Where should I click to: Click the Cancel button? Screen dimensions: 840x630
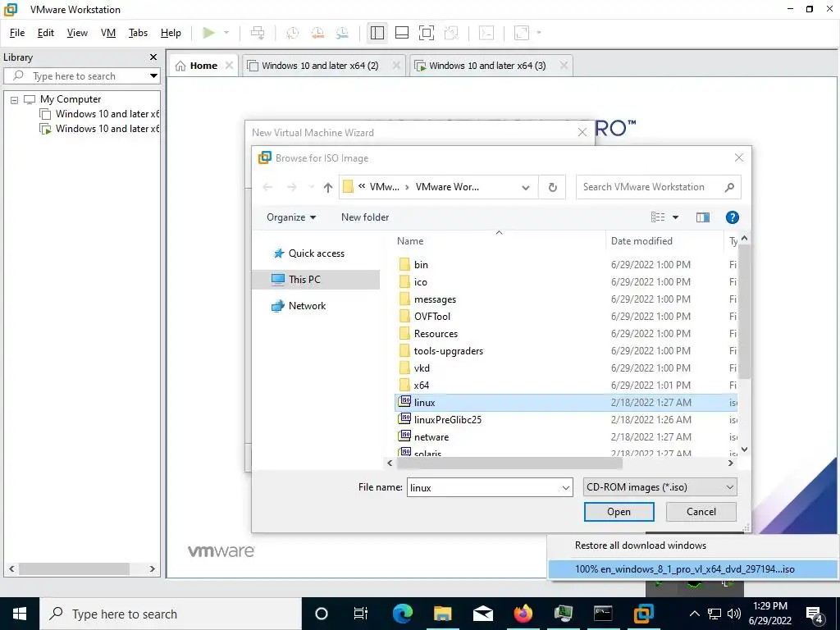pyautogui.click(x=701, y=512)
